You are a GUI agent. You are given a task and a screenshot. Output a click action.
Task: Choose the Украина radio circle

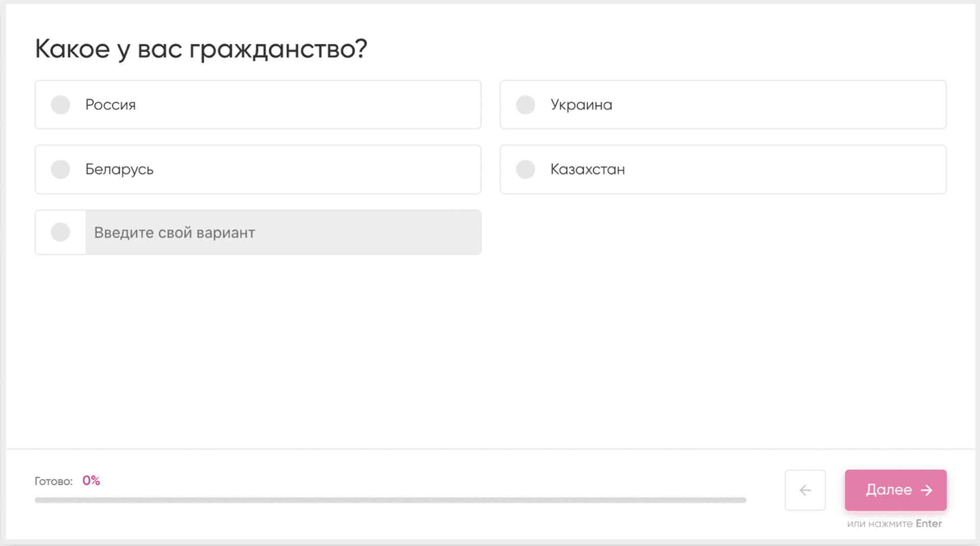[525, 105]
